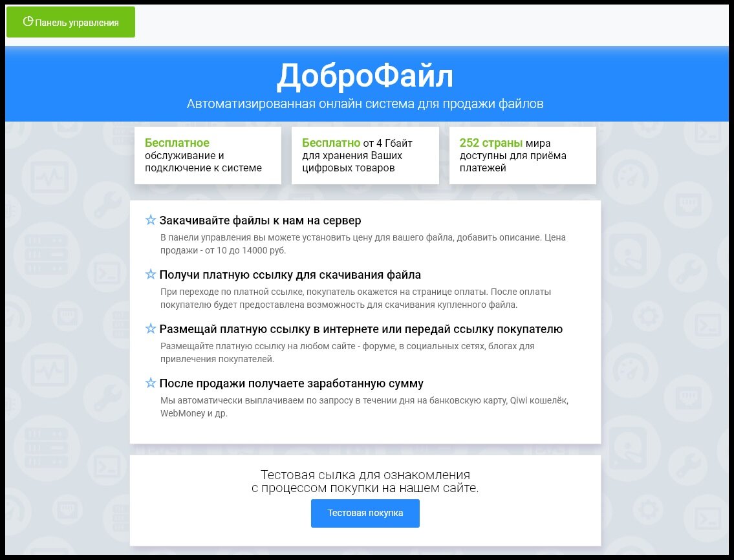Click text Тестовая сылка для ознакомления
This screenshot has height=560, width=734.
(365, 475)
